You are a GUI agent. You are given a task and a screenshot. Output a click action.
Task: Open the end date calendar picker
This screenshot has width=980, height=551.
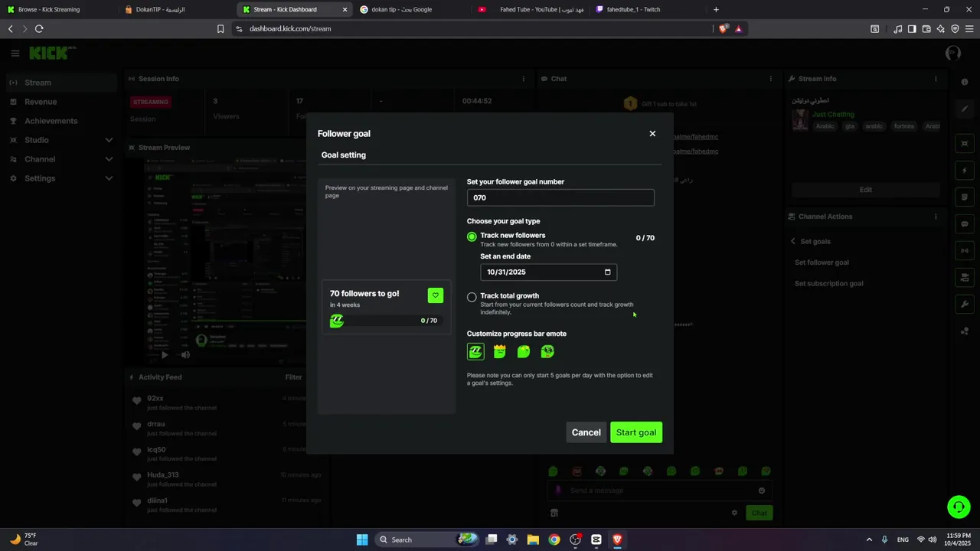pos(608,272)
